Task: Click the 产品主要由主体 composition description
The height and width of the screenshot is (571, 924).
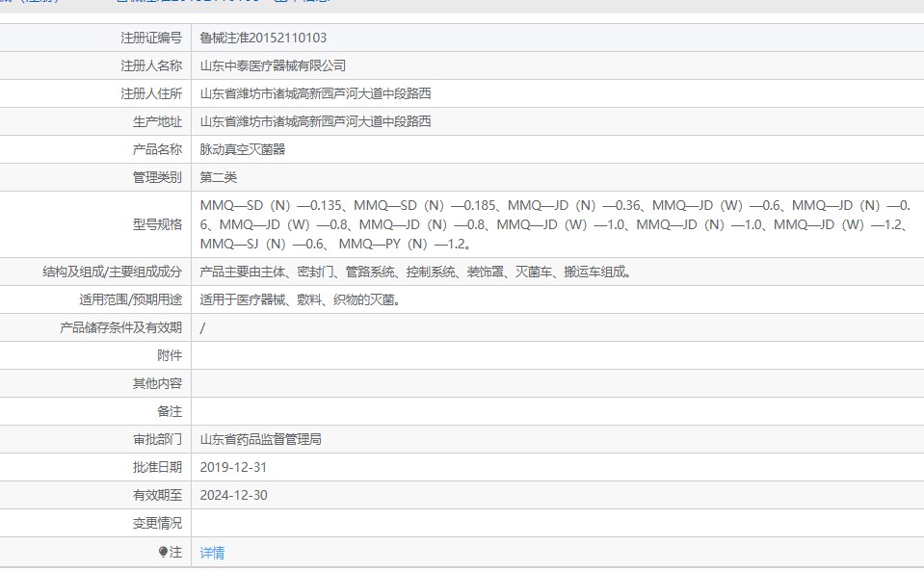Action: coord(416,272)
